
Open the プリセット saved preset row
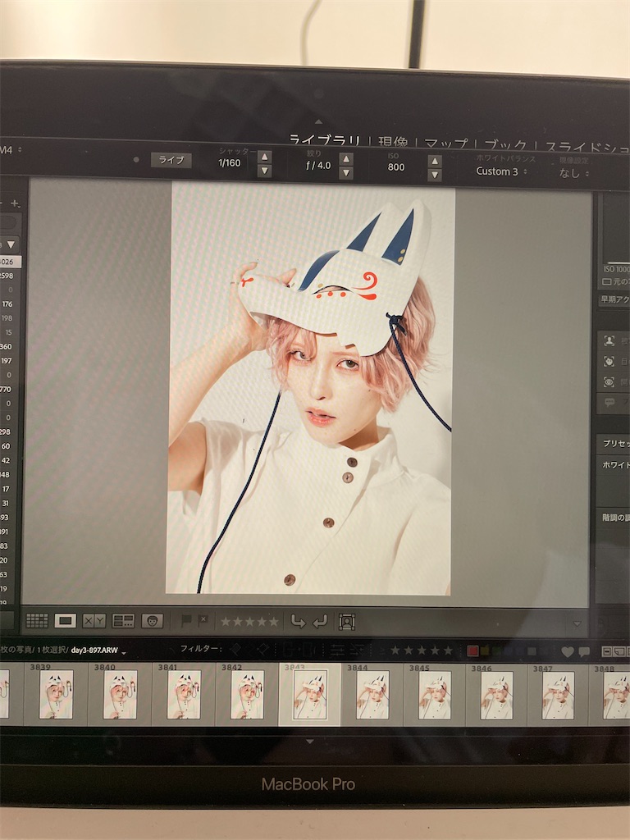point(614,444)
